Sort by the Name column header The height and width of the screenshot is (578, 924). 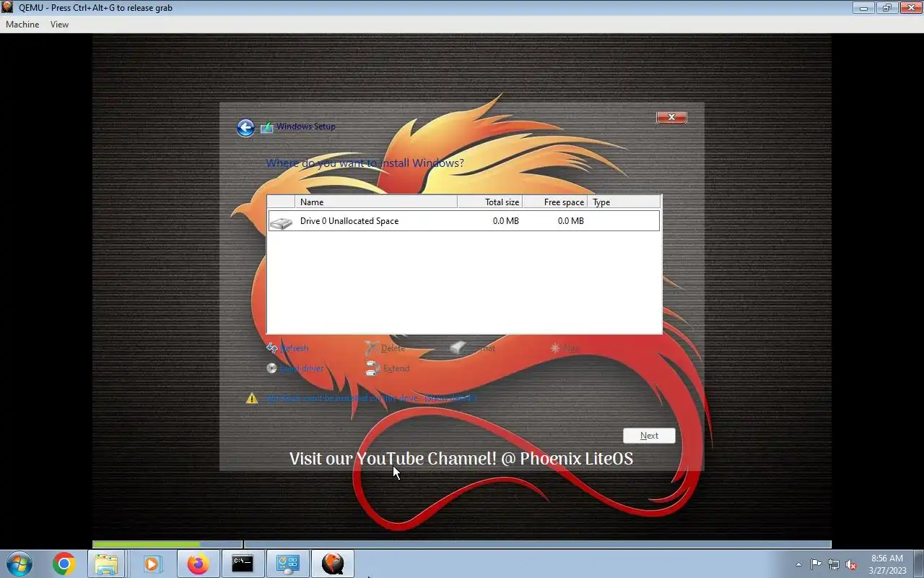[376, 202]
